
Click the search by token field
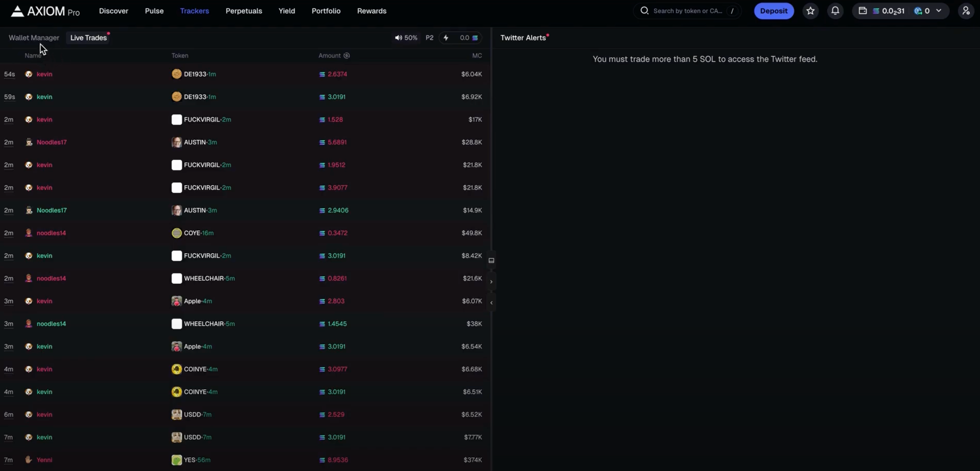click(686, 10)
